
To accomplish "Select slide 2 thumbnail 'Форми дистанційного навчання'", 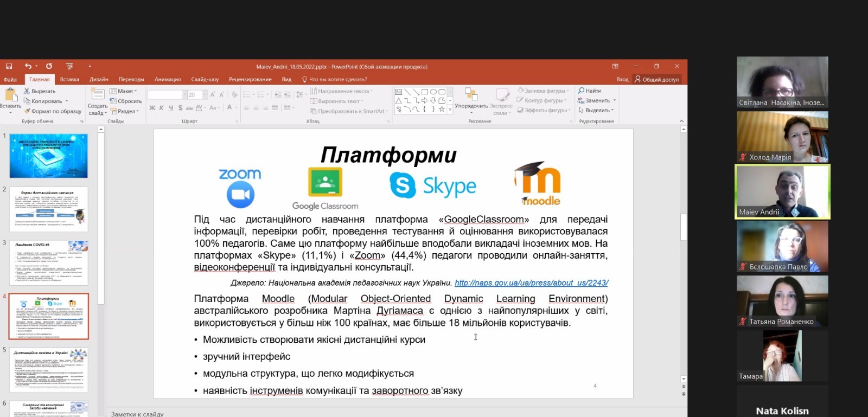I will [x=49, y=210].
